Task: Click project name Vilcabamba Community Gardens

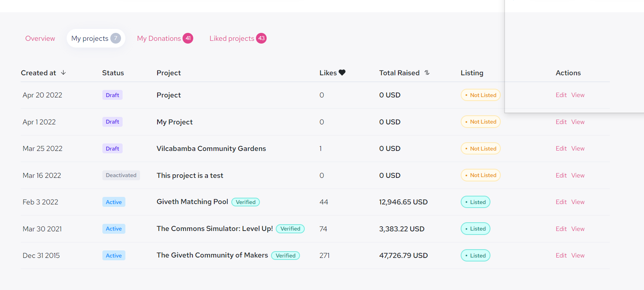Action: coord(211,149)
